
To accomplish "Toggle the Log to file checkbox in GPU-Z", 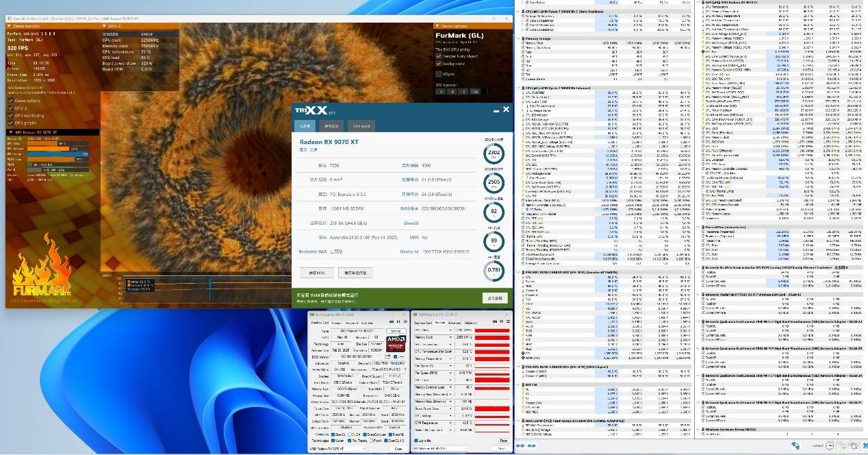I will tap(416, 441).
